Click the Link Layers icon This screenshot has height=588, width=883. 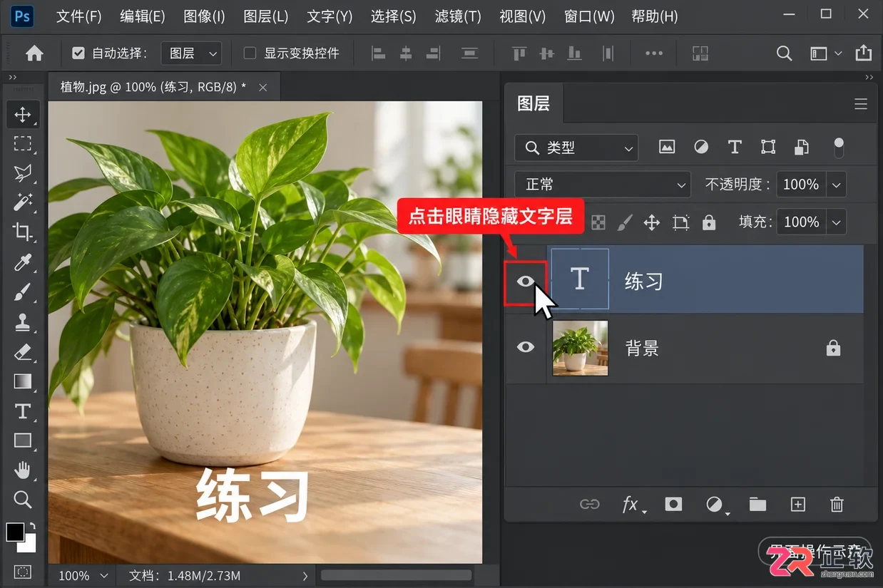point(590,505)
